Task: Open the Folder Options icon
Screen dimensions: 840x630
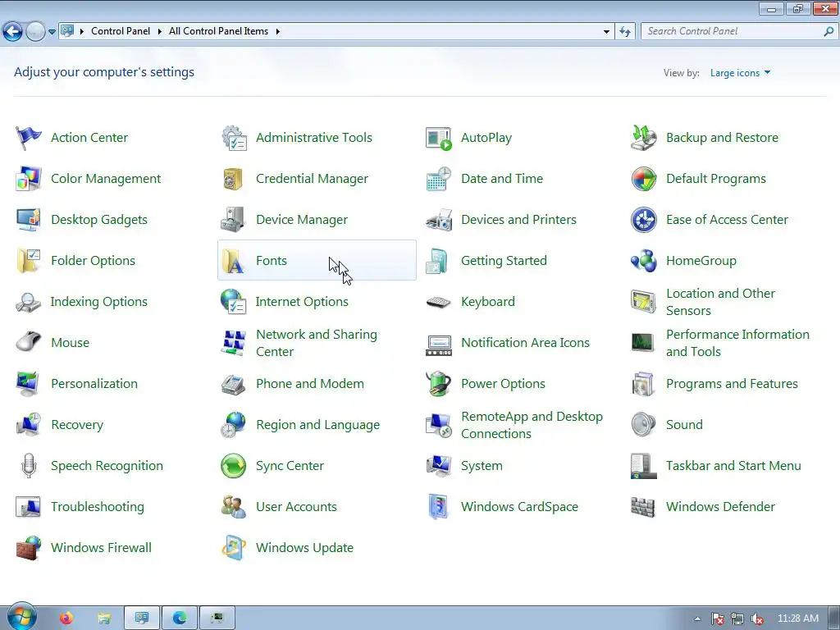Action: click(x=29, y=260)
